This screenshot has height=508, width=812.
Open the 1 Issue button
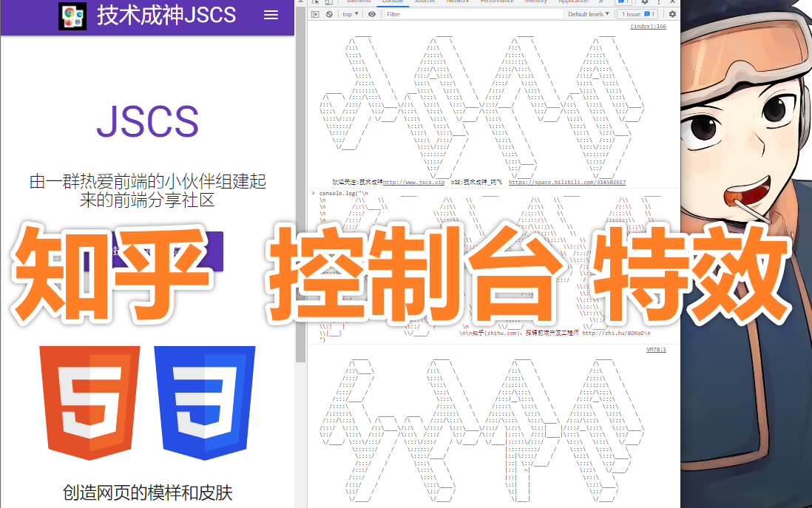tap(638, 14)
